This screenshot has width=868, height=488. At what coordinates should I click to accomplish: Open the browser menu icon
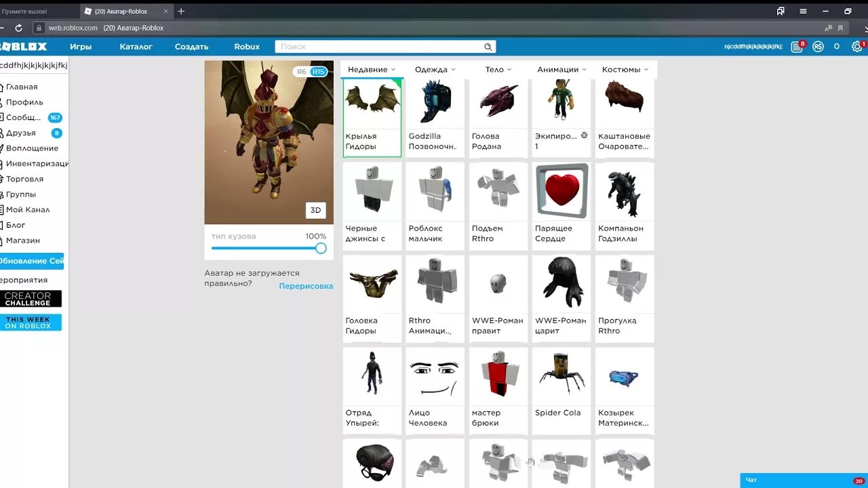(803, 11)
